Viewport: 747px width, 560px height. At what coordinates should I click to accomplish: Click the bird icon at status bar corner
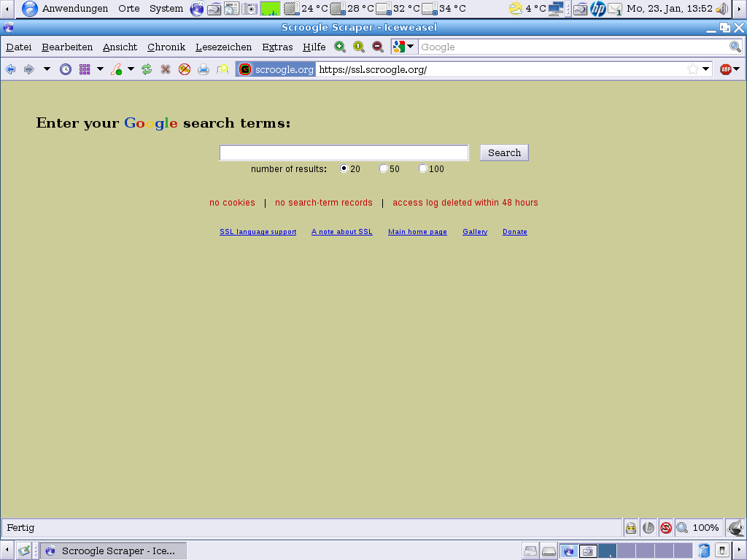735,528
